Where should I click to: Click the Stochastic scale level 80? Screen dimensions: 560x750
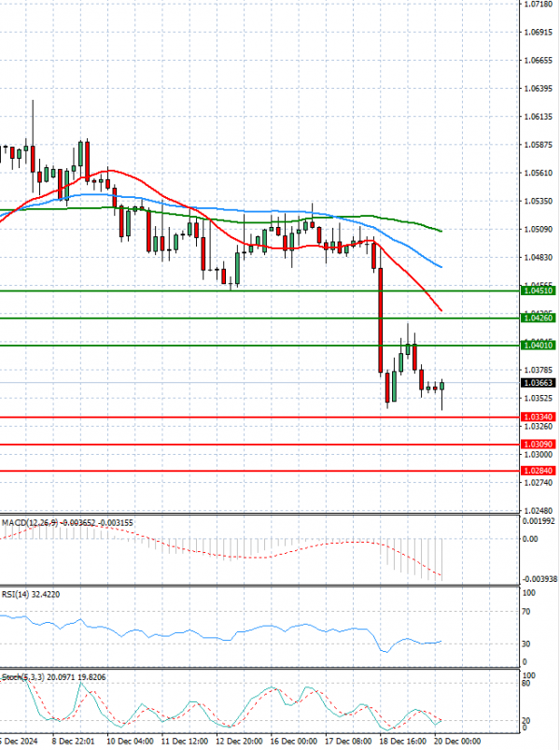coord(526,684)
